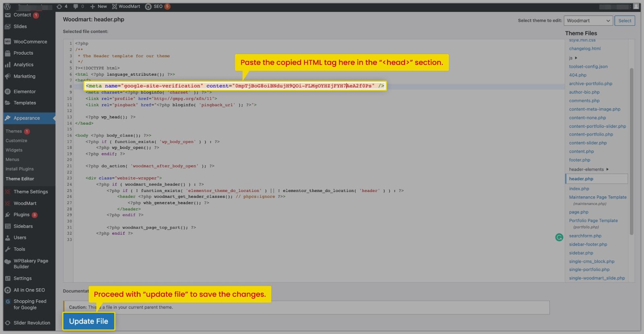Click the Templates folder icon
This screenshot has height=334, width=644.
(x=8, y=103)
